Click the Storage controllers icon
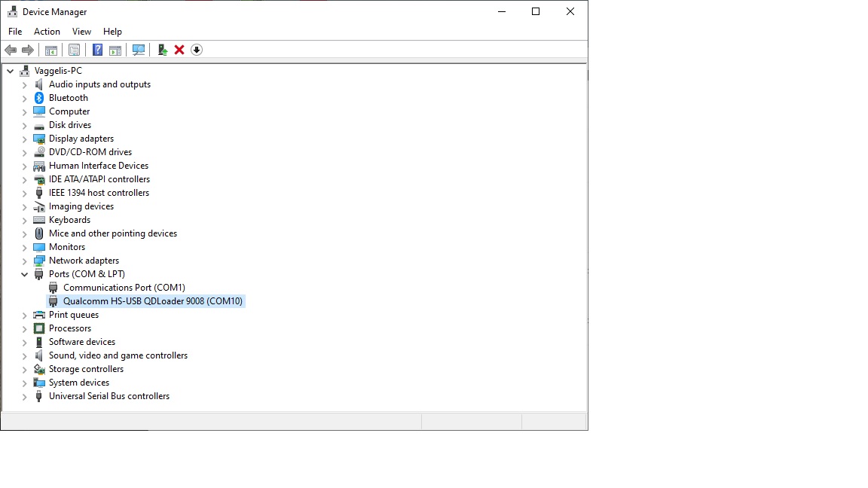The height and width of the screenshot is (488, 868). click(38, 369)
